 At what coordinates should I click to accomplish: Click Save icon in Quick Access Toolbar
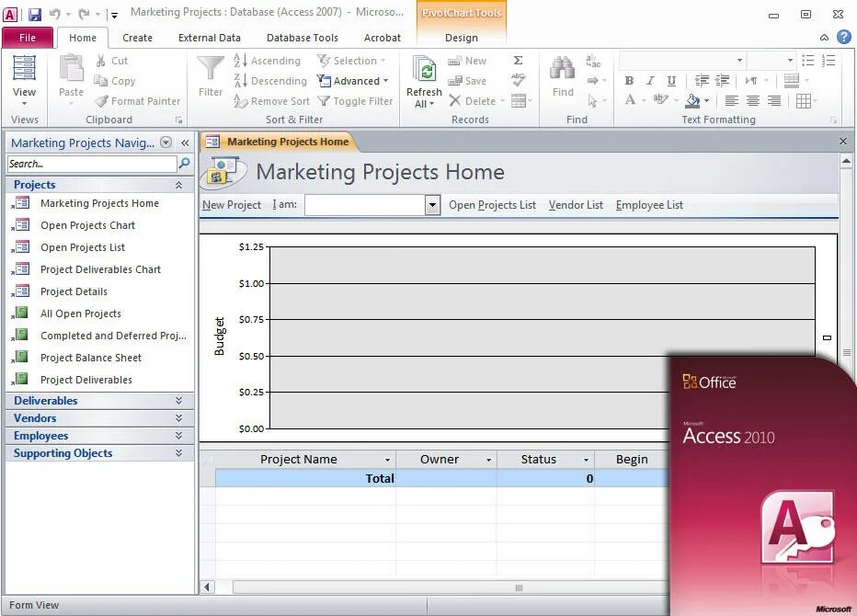point(34,14)
